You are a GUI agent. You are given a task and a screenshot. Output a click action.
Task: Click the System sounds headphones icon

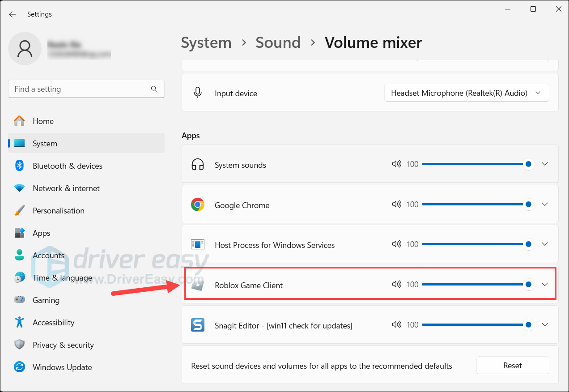pyautogui.click(x=197, y=165)
